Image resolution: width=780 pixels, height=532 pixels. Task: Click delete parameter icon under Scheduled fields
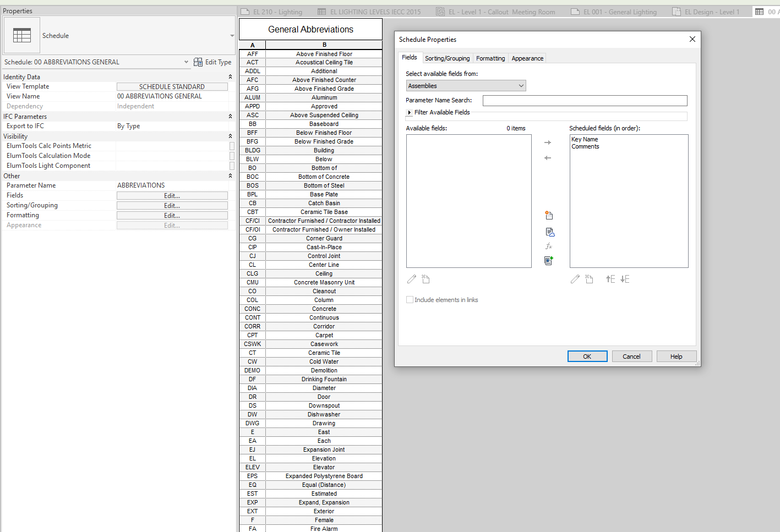click(589, 279)
